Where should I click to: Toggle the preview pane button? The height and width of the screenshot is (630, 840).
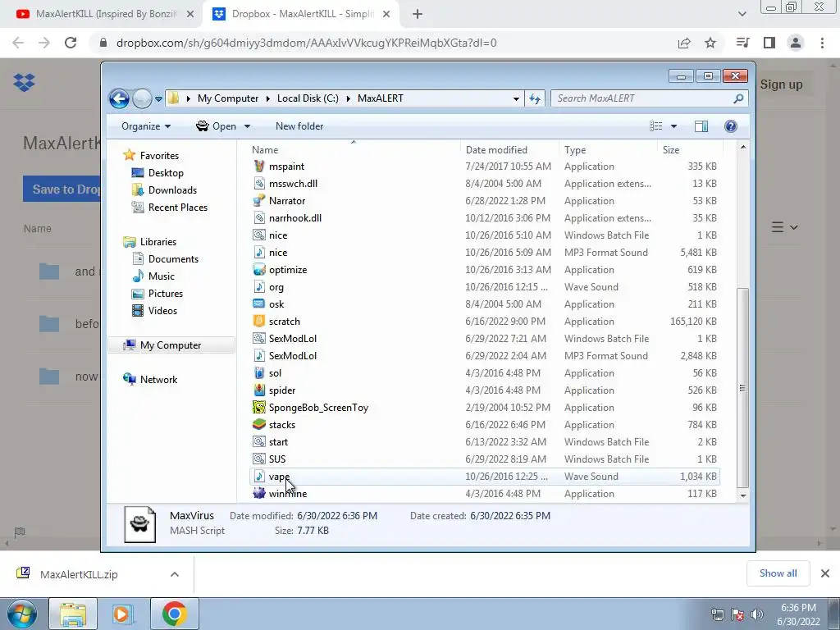[x=701, y=126]
